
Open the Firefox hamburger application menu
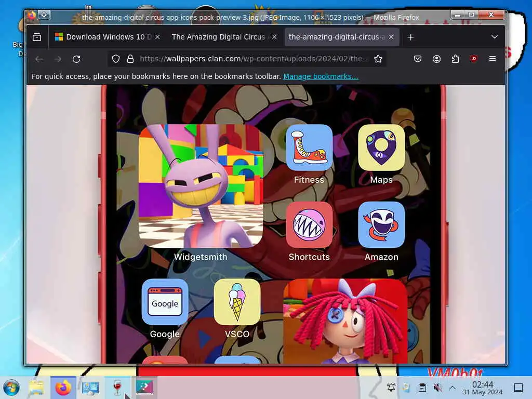tap(493, 59)
